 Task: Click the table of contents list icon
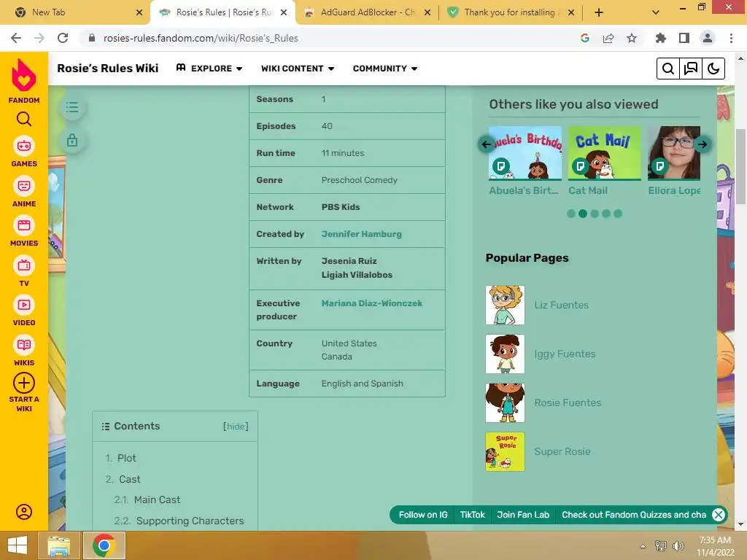coord(72,107)
